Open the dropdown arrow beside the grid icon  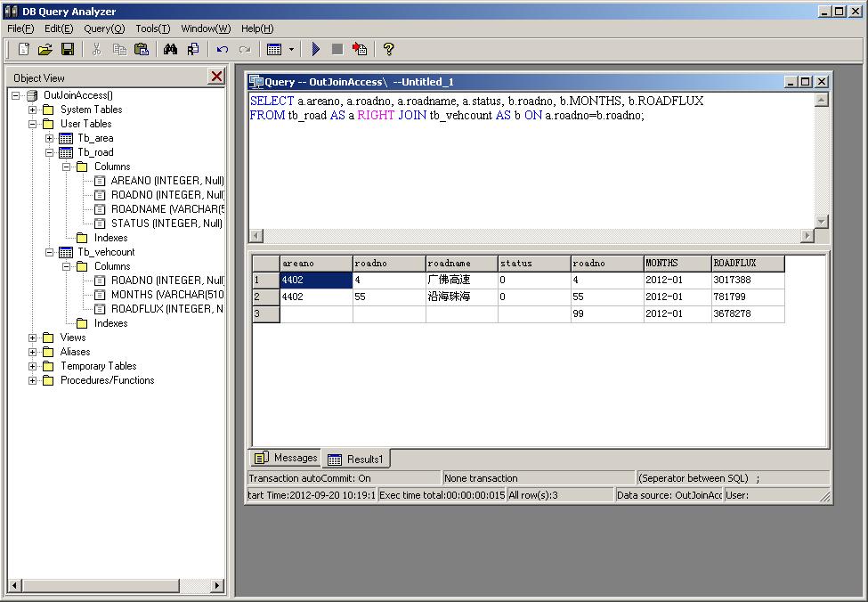[x=289, y=49]
